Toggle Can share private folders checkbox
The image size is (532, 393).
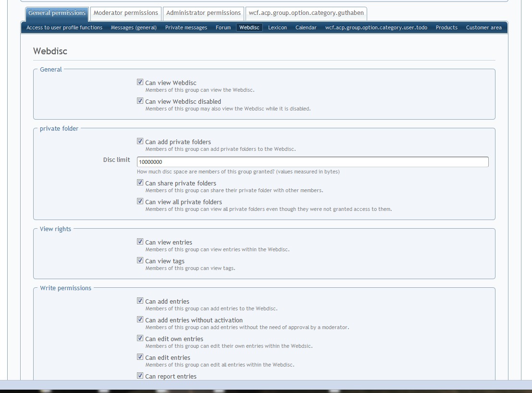140,183
